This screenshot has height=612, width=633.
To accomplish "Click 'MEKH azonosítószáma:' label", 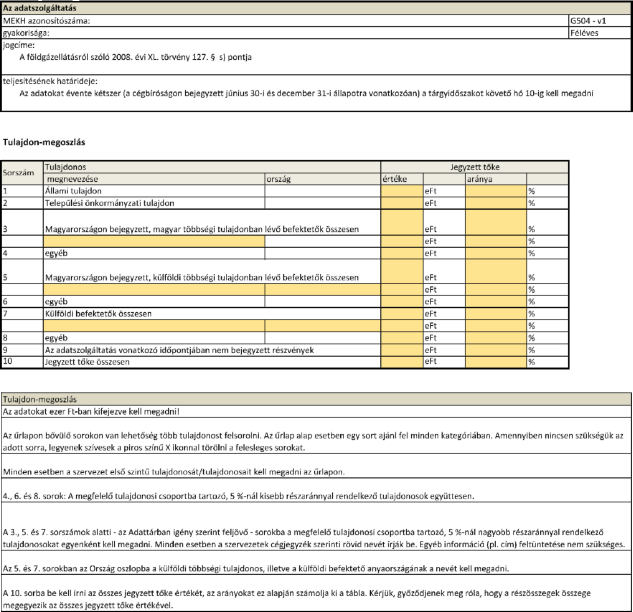I will click(46, 21).
